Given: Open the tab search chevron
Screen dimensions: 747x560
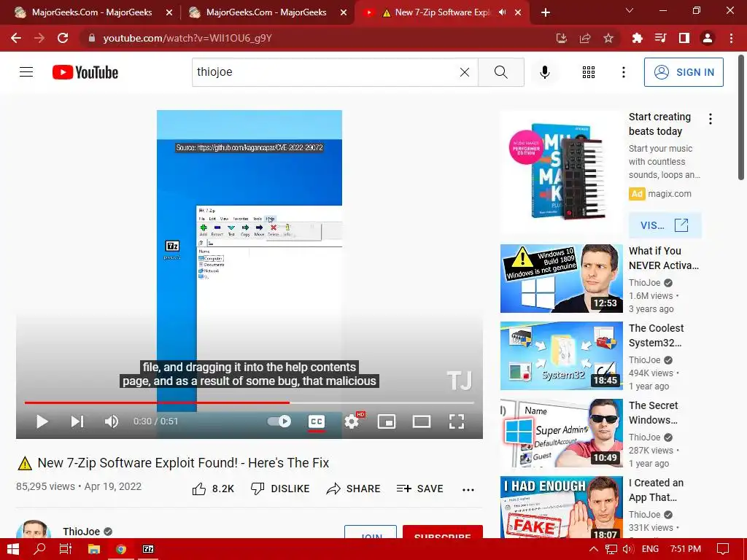Looking at the screenshot, I should pyautogui.click(x=630, y=10).
